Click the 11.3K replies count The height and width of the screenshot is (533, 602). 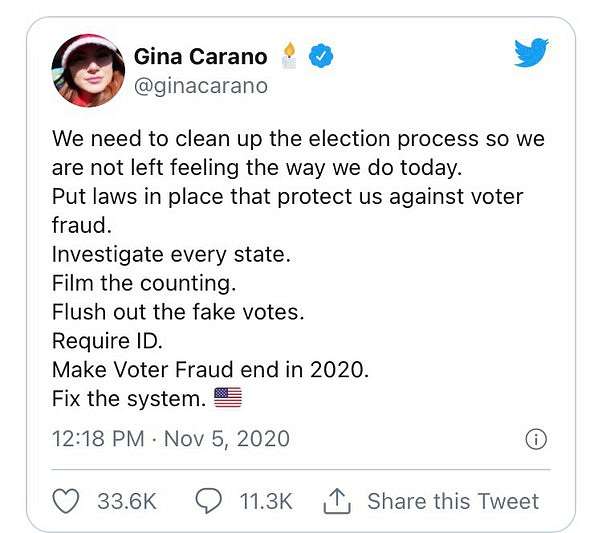pyautogui.click(x=266, y=501)
